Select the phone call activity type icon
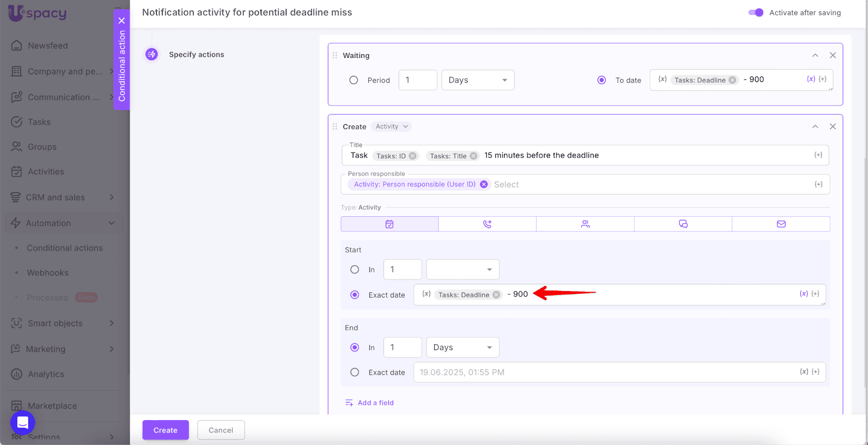The image size is (868, 445). [487, 224]
